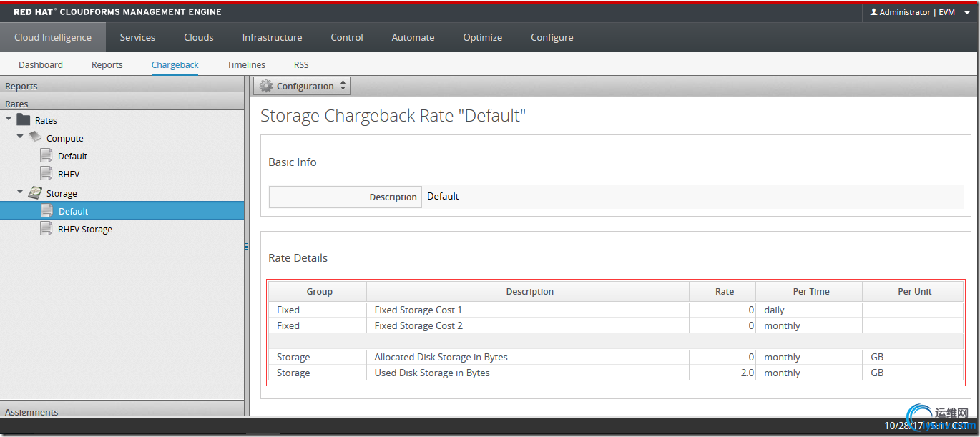Open the Administrator account dropdown caret
This screenshot has height=437, width=980.
966,13
